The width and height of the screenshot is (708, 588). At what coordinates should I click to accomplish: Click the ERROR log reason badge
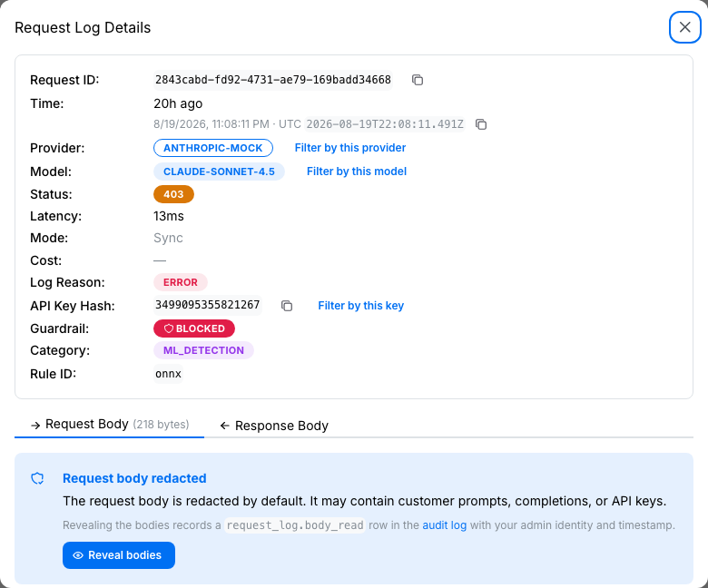pos(180,282)
